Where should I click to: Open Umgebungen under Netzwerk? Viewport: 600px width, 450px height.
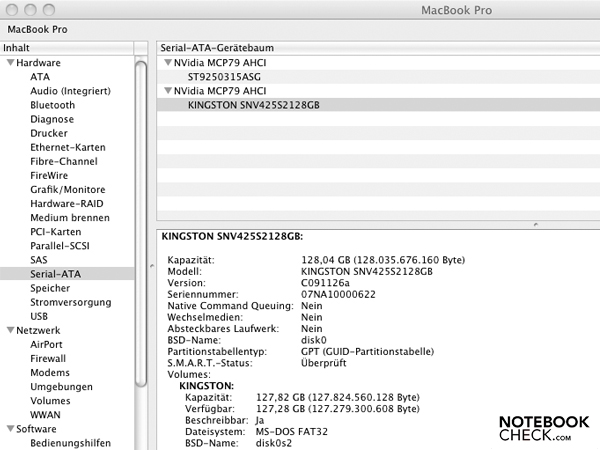click(x=61, y=387)
